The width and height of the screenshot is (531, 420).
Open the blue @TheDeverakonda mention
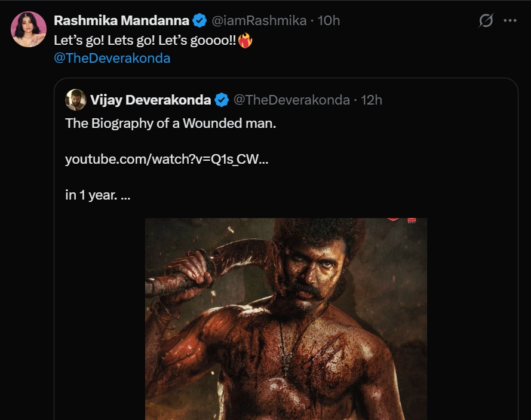[x=112, y=59]
